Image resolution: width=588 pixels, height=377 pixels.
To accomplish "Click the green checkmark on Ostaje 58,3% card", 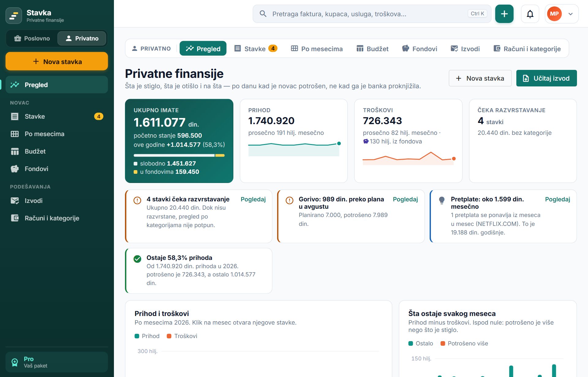I will coord(138,259).
